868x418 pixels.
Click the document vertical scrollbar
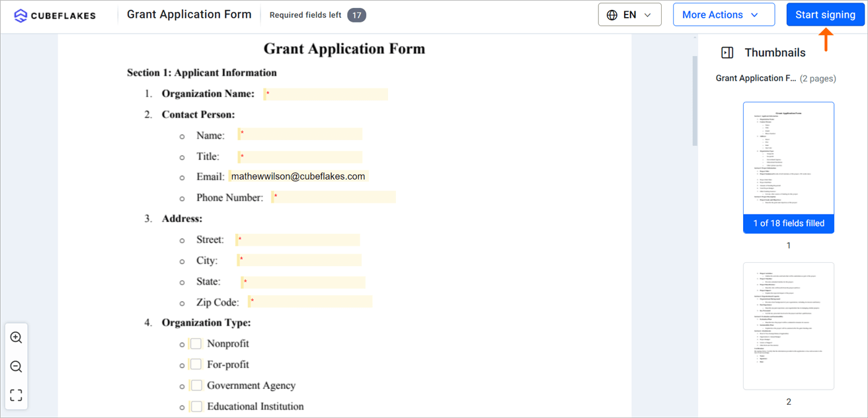tap(695, 100)
